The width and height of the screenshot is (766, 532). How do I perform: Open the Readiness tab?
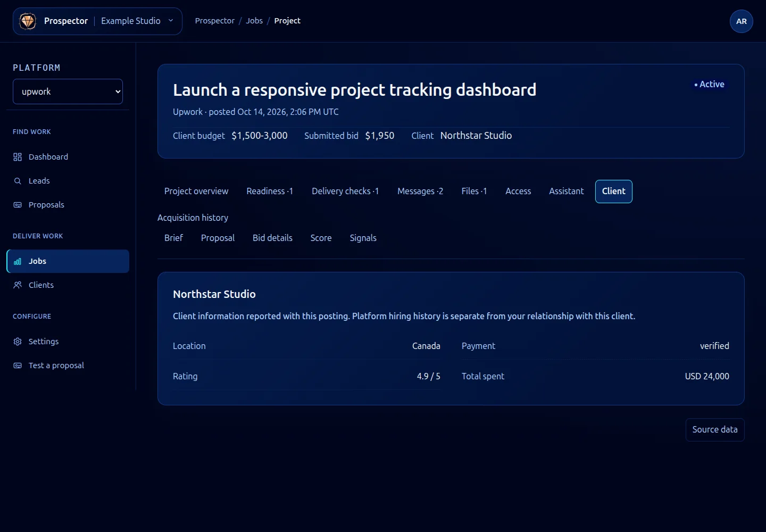click(x=270, y=192)
